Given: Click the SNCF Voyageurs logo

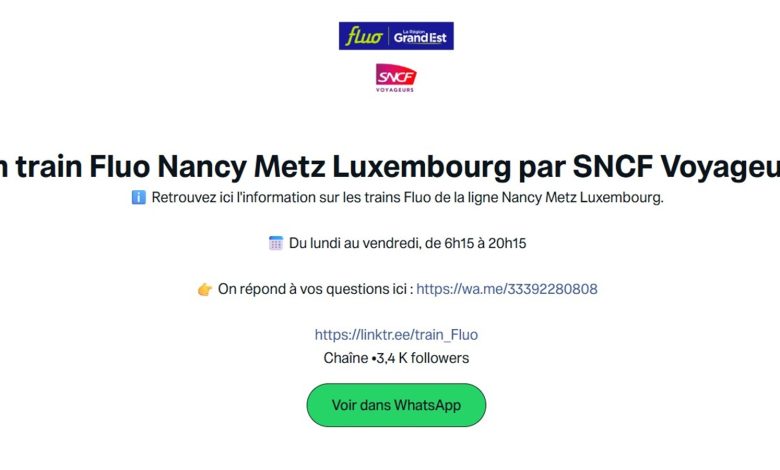Looking at the screenshot, I should pyautogui.click(x=395, y=78).
